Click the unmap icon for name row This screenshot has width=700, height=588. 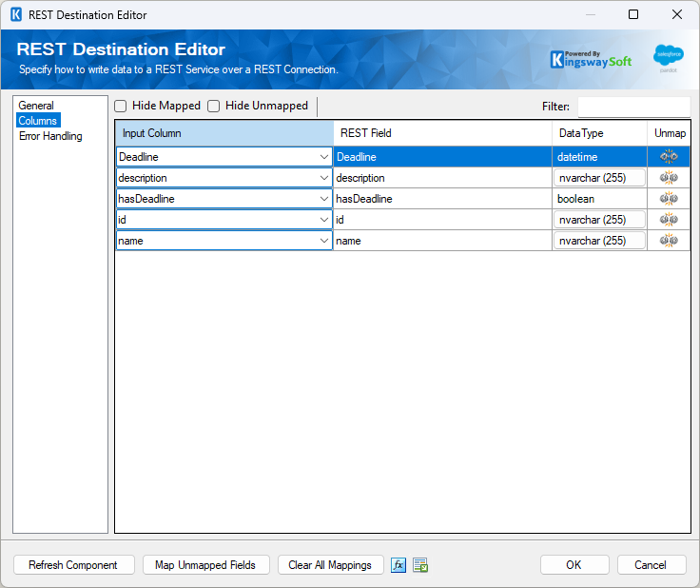tap(669, 241)
